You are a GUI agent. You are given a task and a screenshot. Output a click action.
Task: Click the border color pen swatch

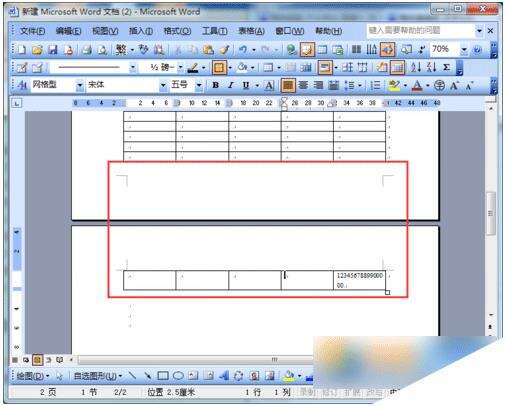tap(193, 68)
